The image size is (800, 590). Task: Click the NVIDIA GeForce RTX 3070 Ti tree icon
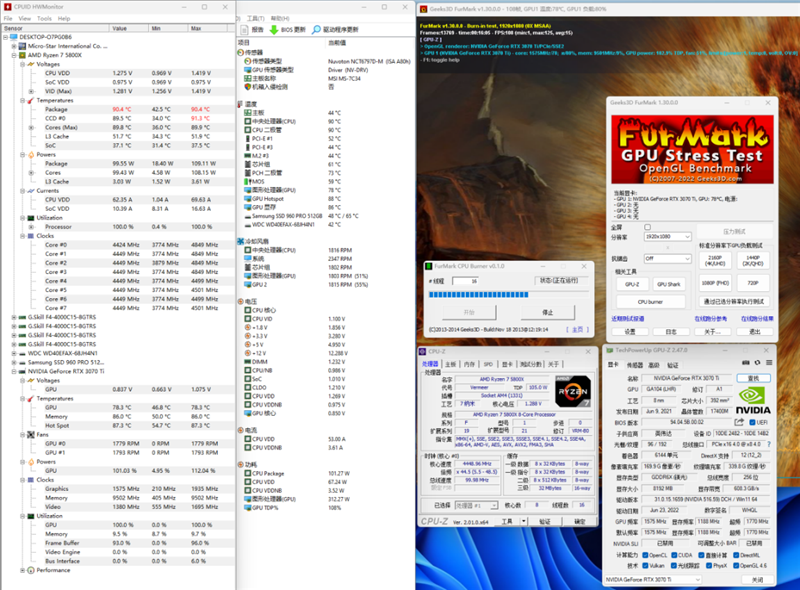click(x=22, y=372)
